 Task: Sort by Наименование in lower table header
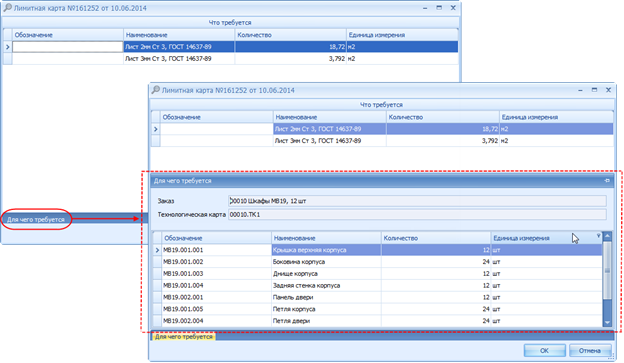click(326, 238)
